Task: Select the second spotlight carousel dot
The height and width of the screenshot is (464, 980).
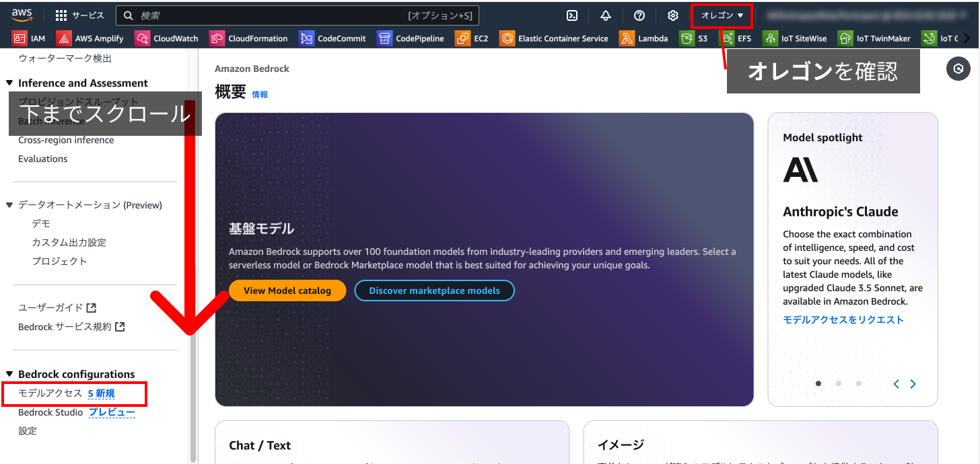Action: (839, 383)
